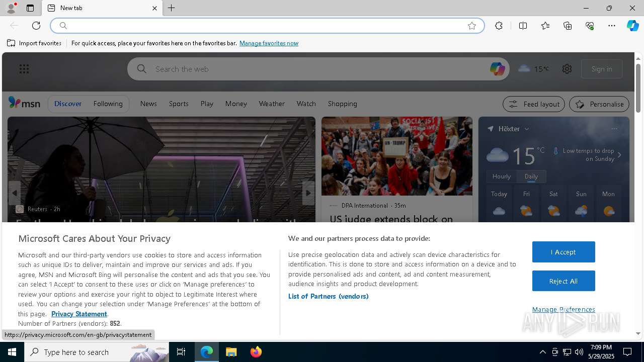Open page settings gear icon
The image size is (644, 362).
[x=567, y=69]
